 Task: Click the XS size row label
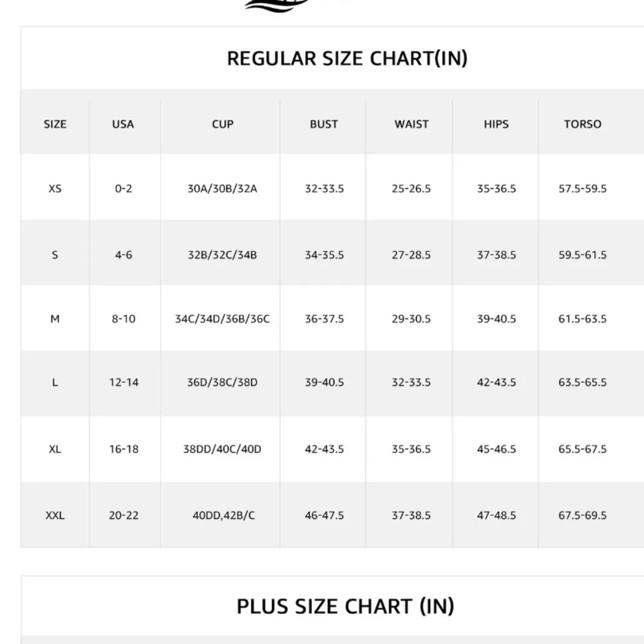(55, 189)
